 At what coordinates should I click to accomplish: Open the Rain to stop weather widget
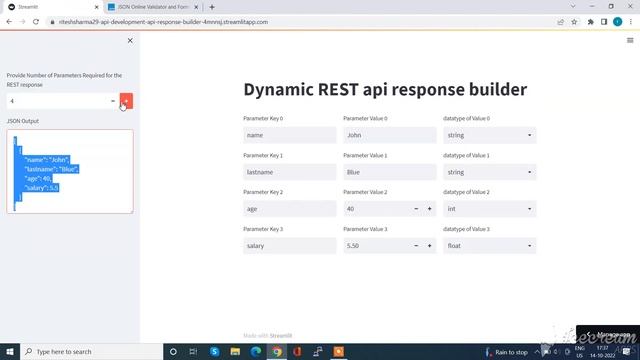point(507,352)
